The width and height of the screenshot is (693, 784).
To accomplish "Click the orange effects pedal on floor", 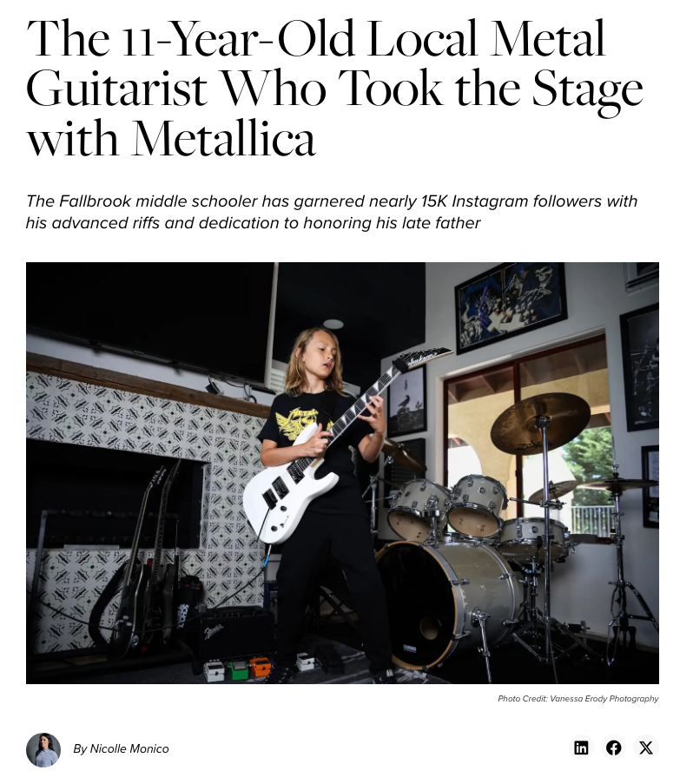I will tap(260, 667).
